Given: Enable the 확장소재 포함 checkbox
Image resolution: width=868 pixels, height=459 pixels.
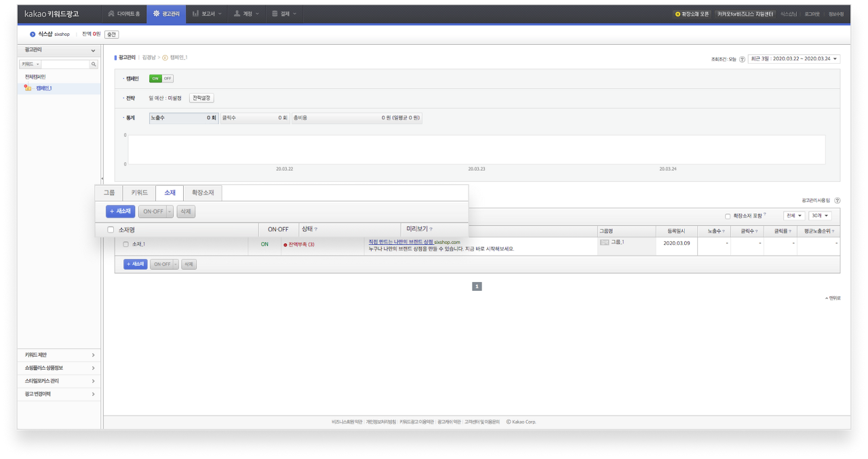Looking at the screenshot, I should coord(728,216).
